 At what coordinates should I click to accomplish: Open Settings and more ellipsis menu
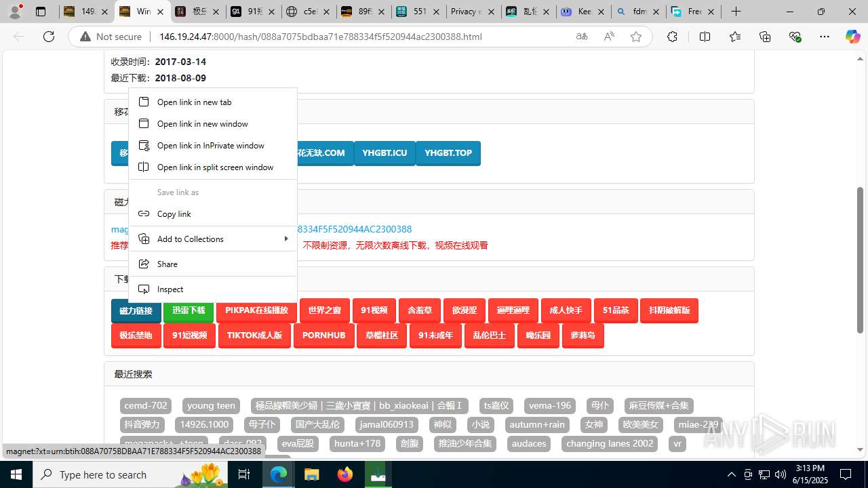pyautogui.click(x=825, y=37)
